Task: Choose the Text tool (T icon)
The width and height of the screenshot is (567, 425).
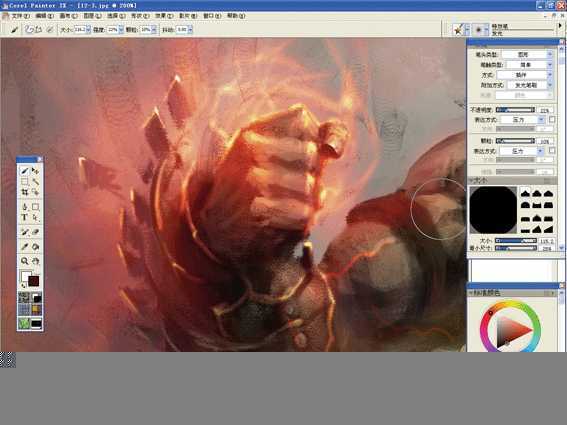Action: pyautogui.click(x=25, y=217)
